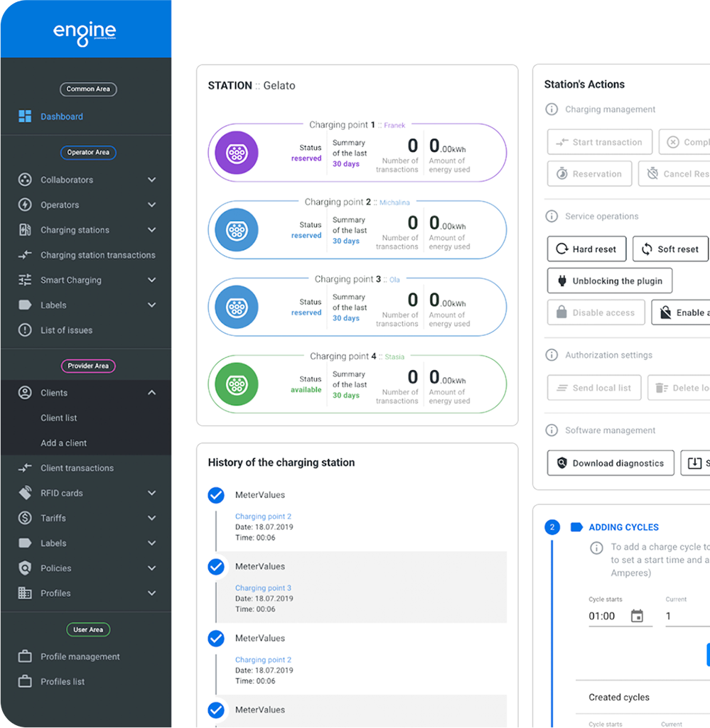Click the List of issues alert icon
The image size is (710, 728).
click(x=25, y=330)
